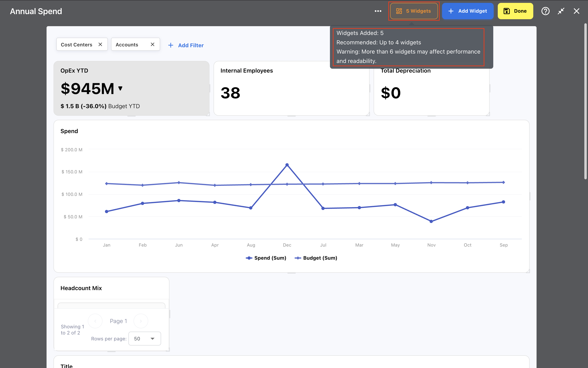
Task: Click the Spend widget corner resize handle
Action: click(528, 271)
